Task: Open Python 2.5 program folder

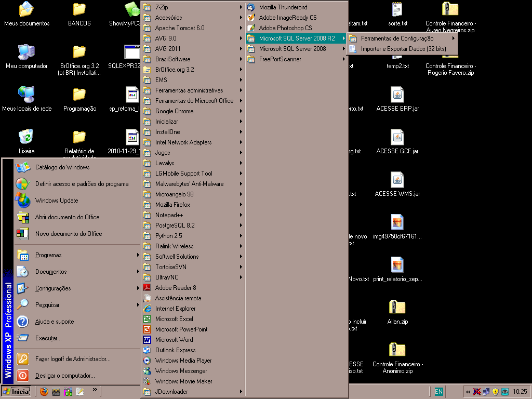Action: point(193,236)
